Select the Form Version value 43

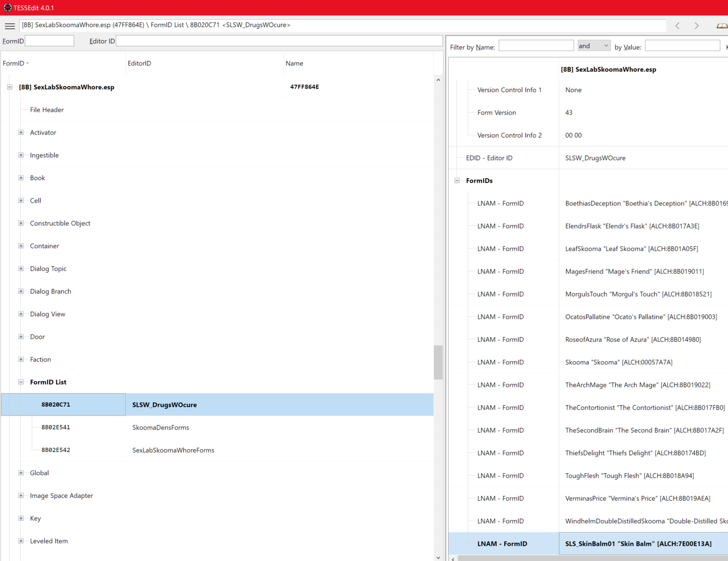pos(569,113)
